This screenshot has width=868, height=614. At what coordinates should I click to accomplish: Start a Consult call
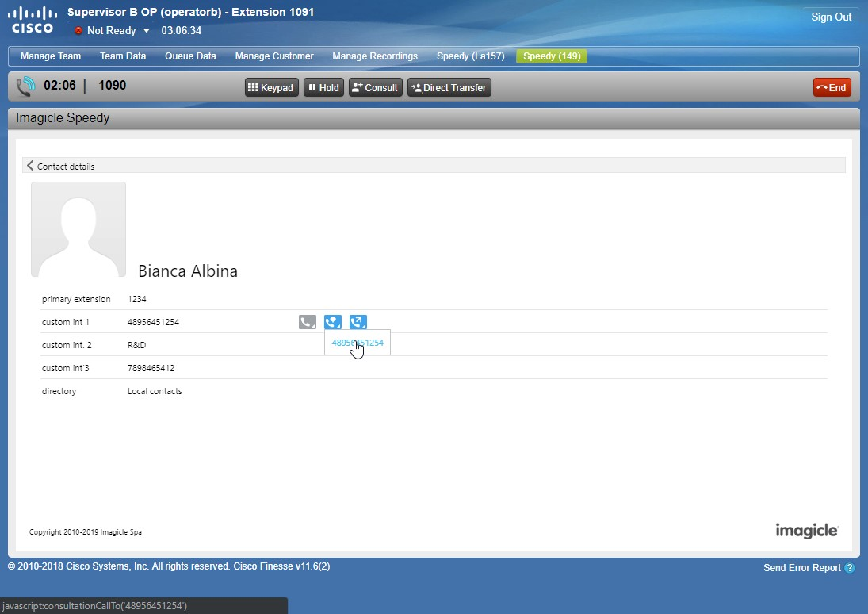[x=375, y=88]
